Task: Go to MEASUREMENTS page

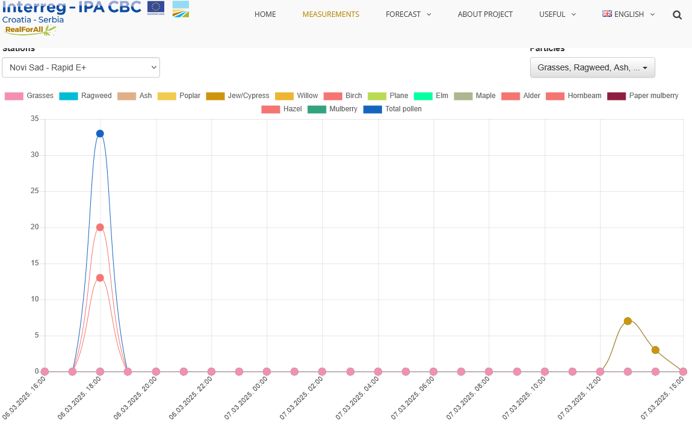Action: click(331, 14)
